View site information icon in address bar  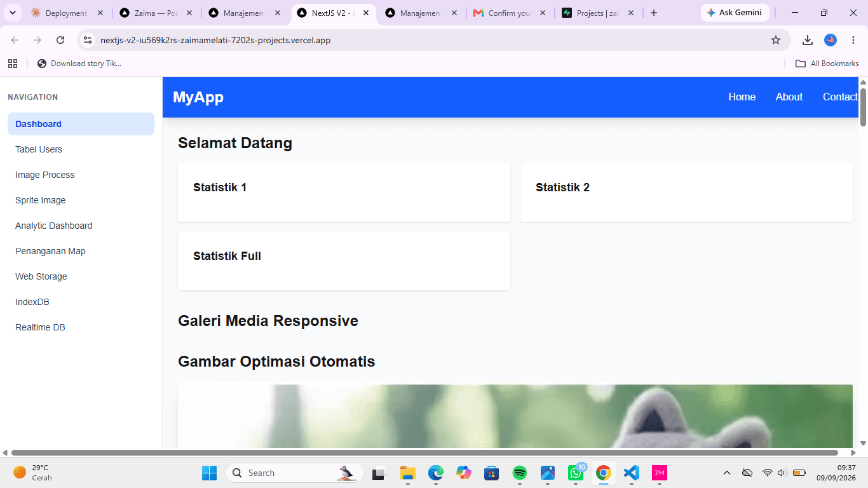coord(88,40)
